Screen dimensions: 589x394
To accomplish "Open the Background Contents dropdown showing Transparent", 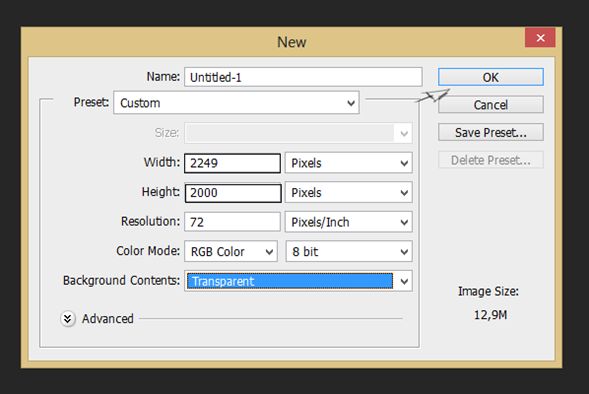I will pos(298,281).
